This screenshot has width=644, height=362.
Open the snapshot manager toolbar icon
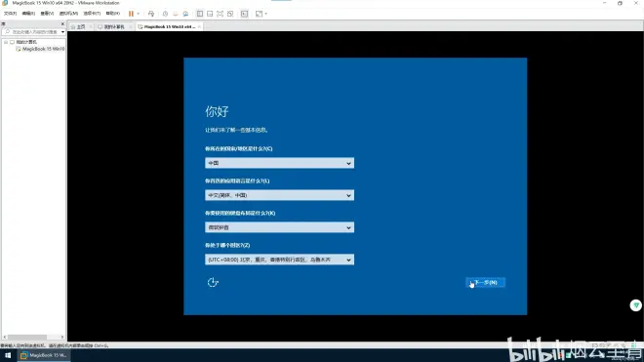click(185, 14)
